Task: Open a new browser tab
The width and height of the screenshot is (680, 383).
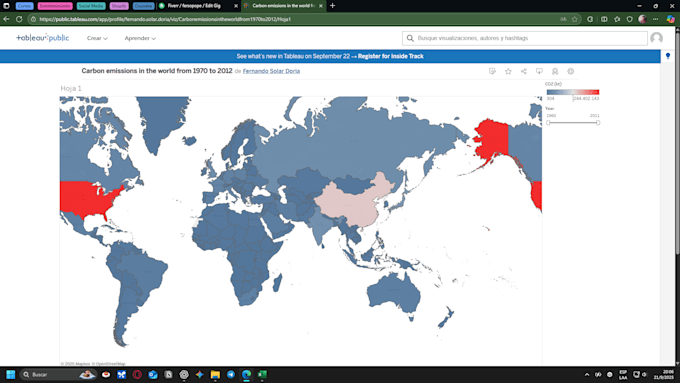Action: pos(333,6)
